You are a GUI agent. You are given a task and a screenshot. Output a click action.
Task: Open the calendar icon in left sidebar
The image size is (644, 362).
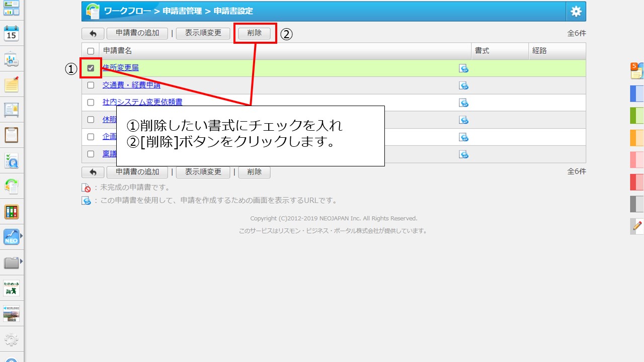click(11, 34)
